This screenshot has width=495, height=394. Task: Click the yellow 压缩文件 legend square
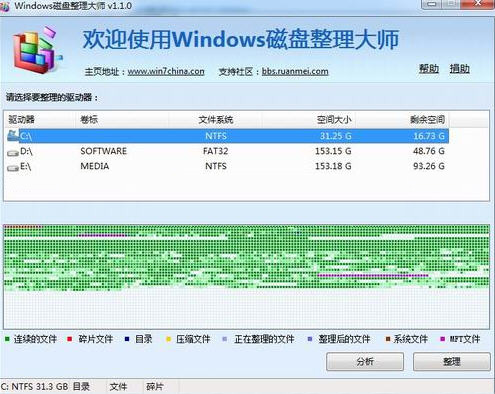(x=168, y=339)
